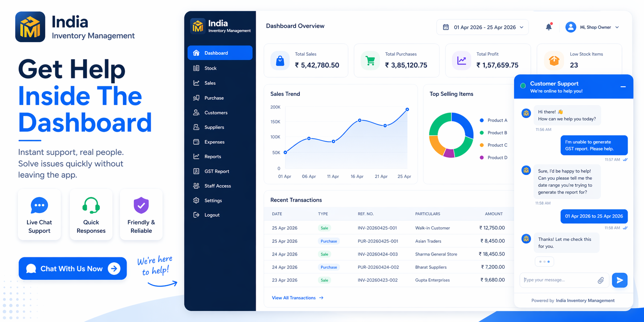Click the green online status indicator in chat
Screen dimensions: 644x322
click(x=523, y=86)
